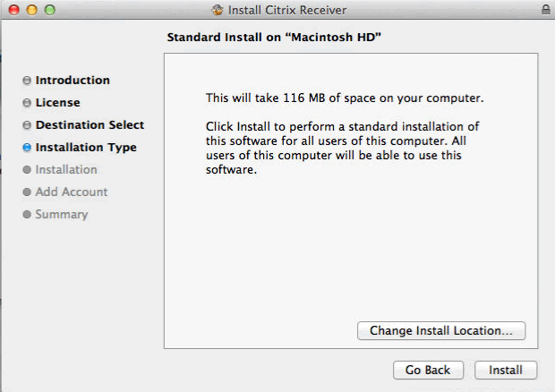Viewport: 555px width, 392px height.
Task: Click the Install Citrix Receiver window title
Action: click(x=287, y=10)
